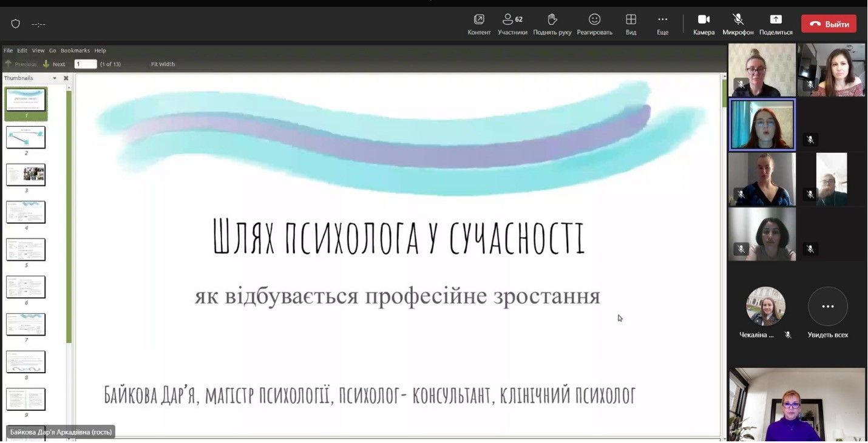Select page 2 thumbnail

pos(25,138)
